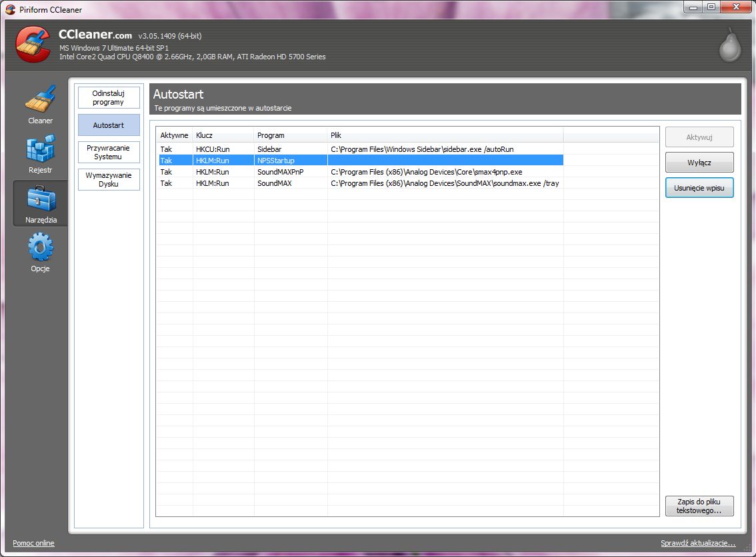Screen dimensions: 756x557
Task: Click the soundmax.exe /tray file path
Action: click(445, 183)
